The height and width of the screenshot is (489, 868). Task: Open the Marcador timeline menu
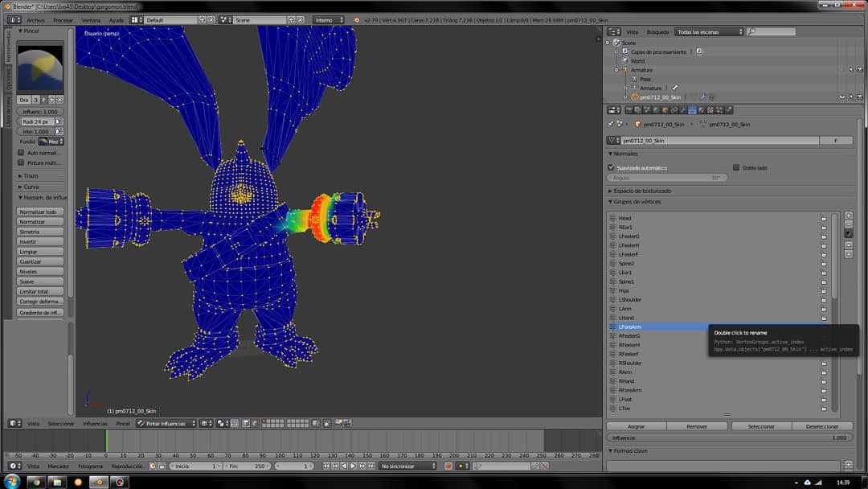pos(58,466)
